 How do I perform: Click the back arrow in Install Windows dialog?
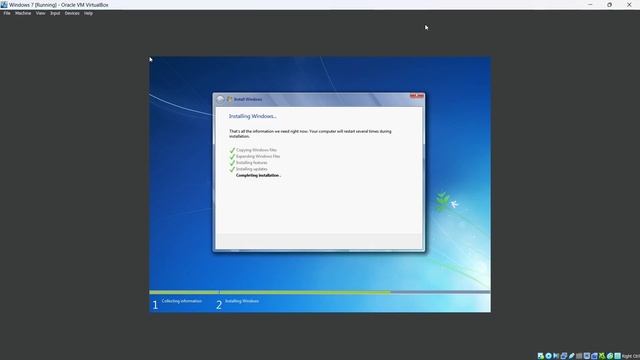click(x=220, y=100)
